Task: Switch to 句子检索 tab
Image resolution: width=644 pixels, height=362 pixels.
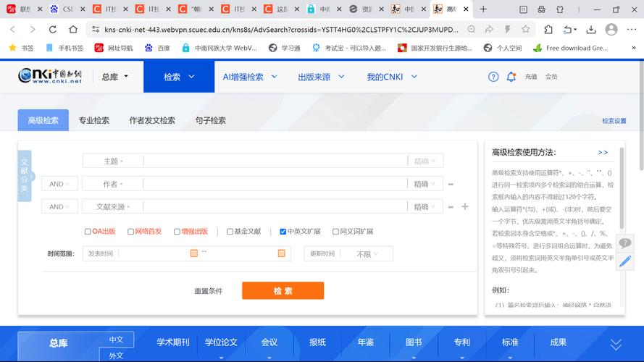Action: coord(210,120)
